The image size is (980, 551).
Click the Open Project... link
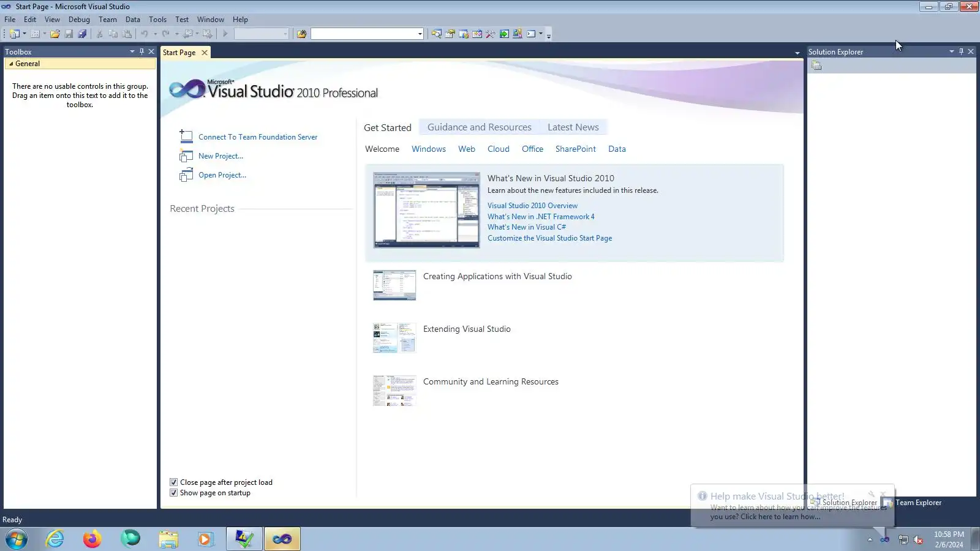click(222, 175)
